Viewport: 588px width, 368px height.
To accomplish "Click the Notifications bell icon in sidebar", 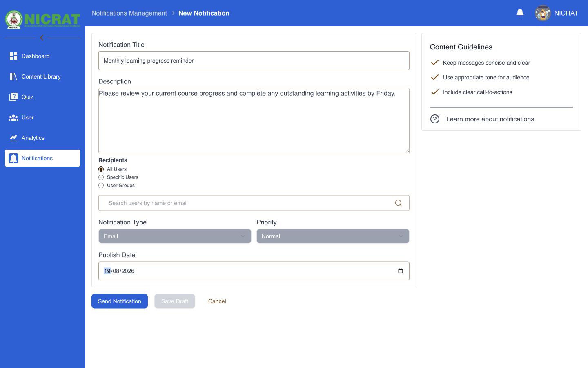I will click(13, 158).
